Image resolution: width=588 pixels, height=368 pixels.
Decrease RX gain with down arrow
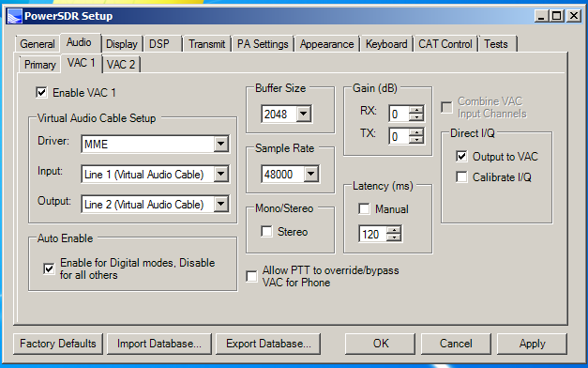(x=416, y=117)
